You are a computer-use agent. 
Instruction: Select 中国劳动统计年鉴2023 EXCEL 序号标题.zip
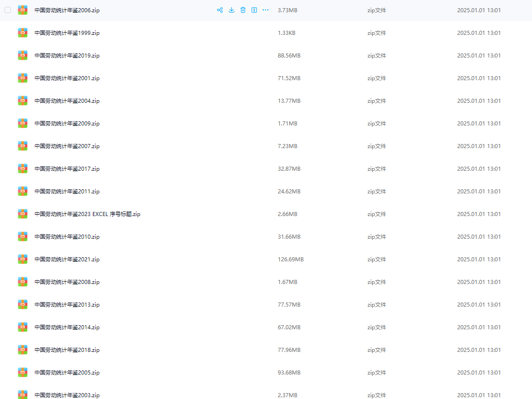point(87,214)
